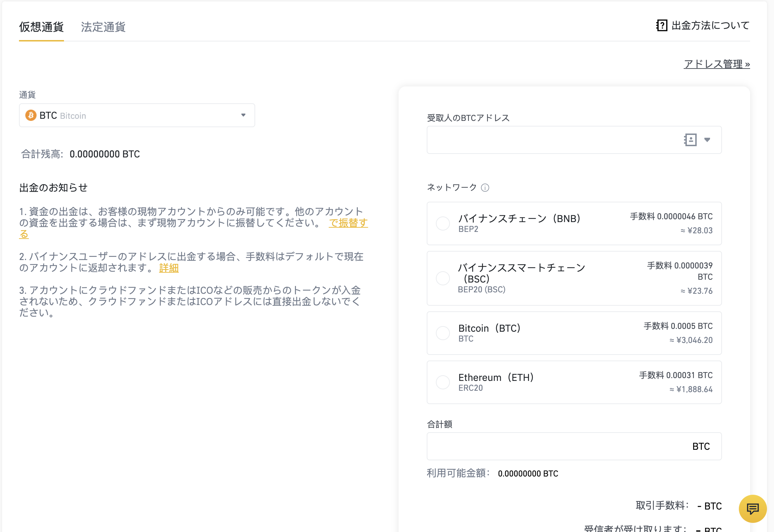This screenshot has width=774, height=532.
Task: Expand the BTC Bitcoin currency dropdown arrow
Action: (243, 115)
